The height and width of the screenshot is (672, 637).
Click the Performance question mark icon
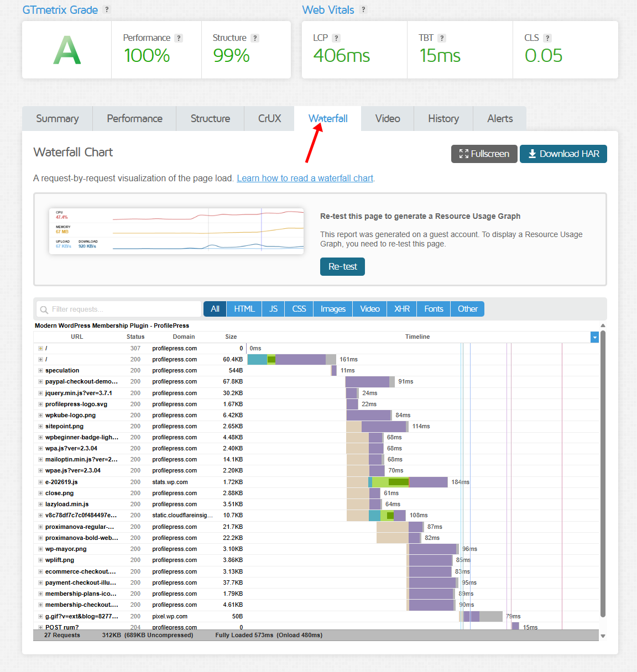click(179, 38)
